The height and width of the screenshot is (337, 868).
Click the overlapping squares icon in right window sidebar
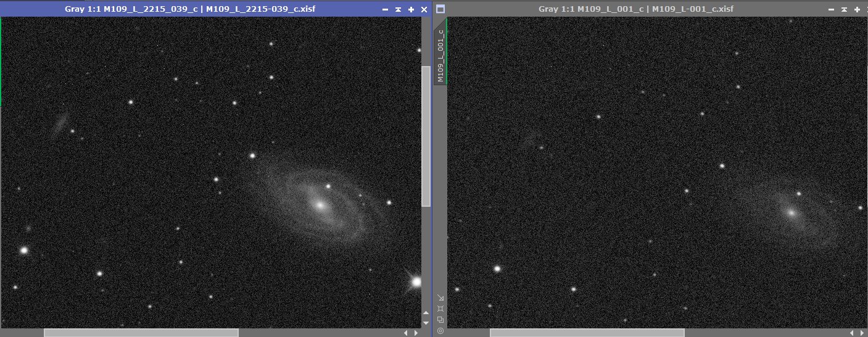(x=440, y=319)
